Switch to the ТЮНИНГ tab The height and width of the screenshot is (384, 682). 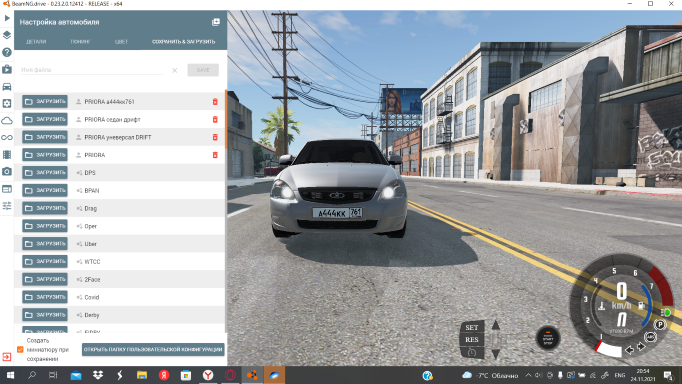(x=80, y=42)
